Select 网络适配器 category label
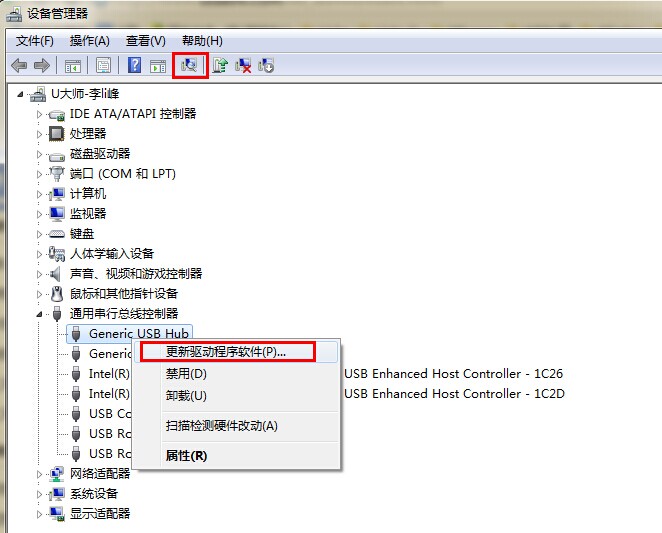The width and height of the screenshot is (662, 533). pyautogui.click(x=100, y=474)
